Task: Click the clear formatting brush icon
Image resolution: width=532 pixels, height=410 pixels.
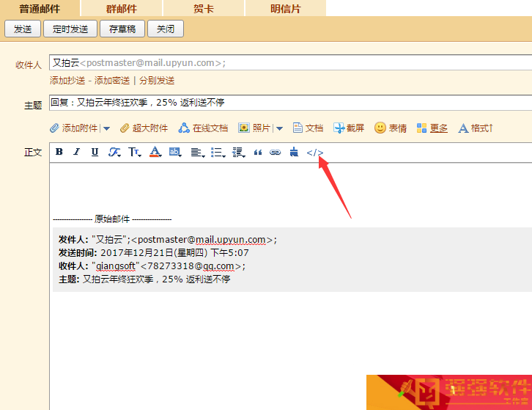Action: click(x=294, y=153)
